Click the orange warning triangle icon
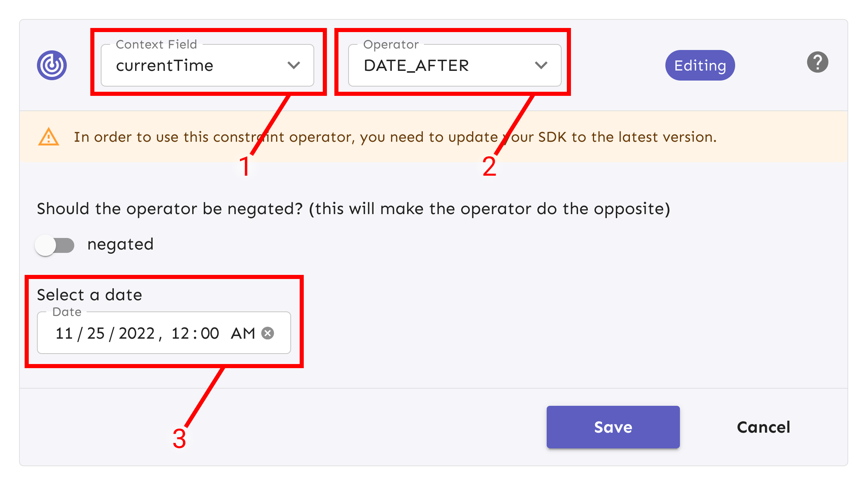 [49, 137]
